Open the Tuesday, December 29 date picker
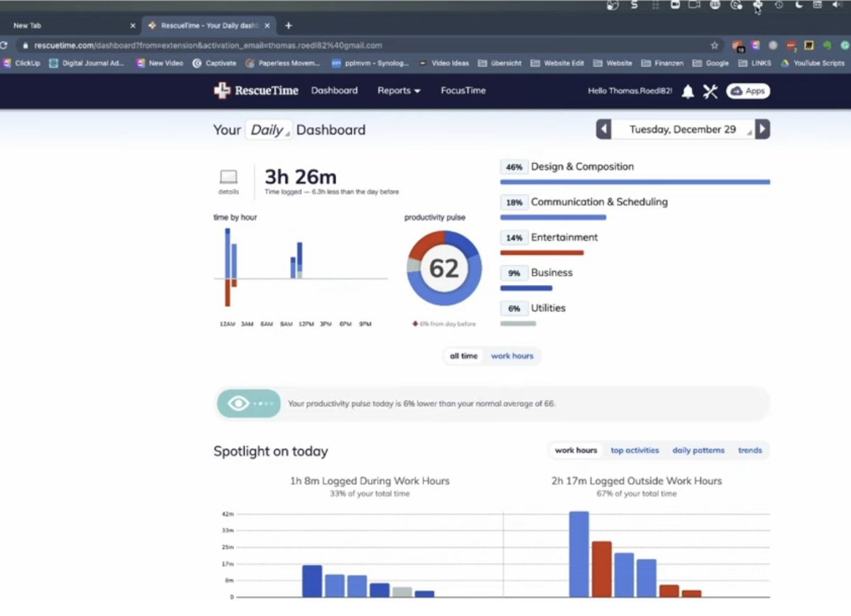Viewport: 851px width, 616px height. [x=682, y=130]
